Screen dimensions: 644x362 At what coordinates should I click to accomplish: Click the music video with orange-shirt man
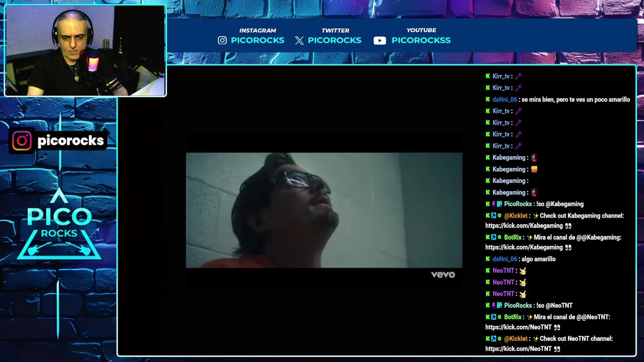(x=324, y=210)
